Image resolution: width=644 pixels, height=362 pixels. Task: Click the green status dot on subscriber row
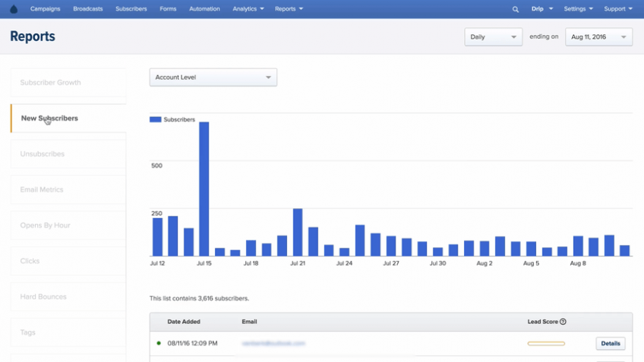159,343
